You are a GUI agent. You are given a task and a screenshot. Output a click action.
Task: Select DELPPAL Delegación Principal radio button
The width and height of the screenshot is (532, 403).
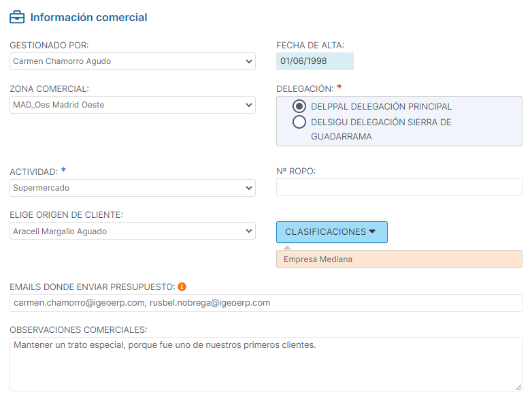coord(299,106)
